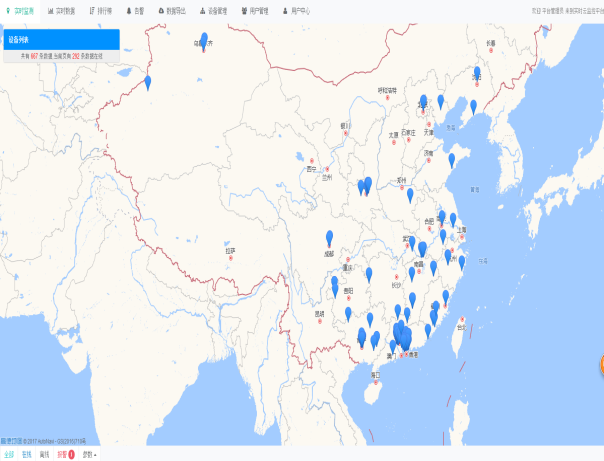The image size is (604, 461).
Task: Filter map to 在线 online devices
Action: tap(26, 454)
